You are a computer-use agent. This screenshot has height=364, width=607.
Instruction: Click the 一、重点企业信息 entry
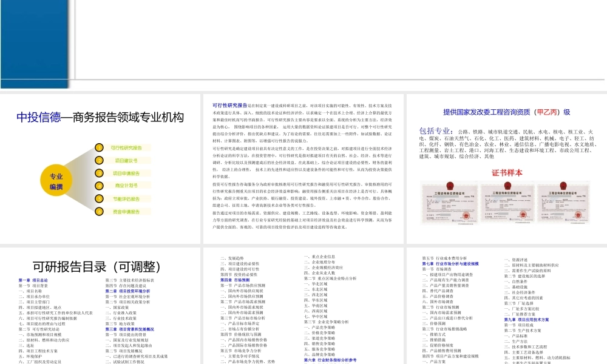click(x=319, y=257)
